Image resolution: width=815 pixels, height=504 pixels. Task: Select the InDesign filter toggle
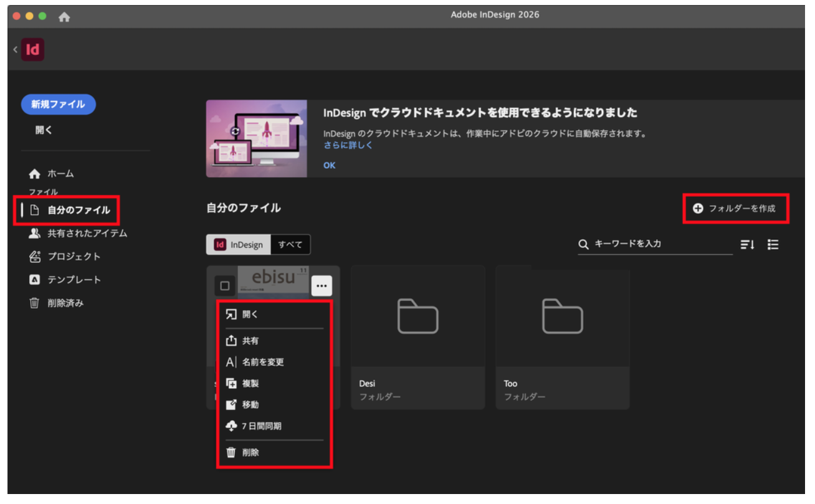tap(239, 245)
